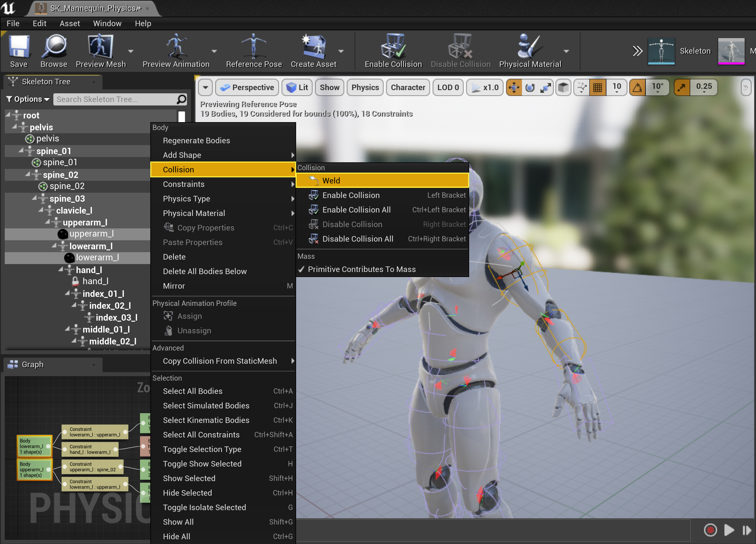Click the Skeleton Tree scrollbar thumb
Screen dimensions: 756x544
click(182, 116)
